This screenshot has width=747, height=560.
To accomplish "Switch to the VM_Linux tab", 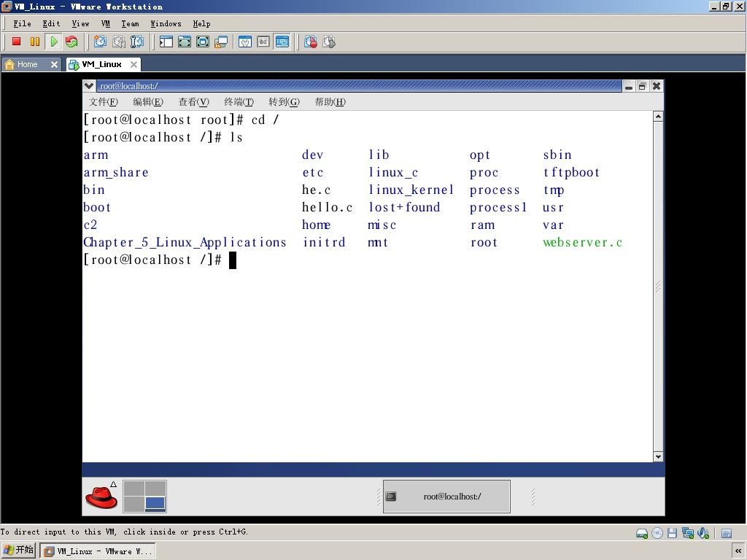I will tap(102, 64).
